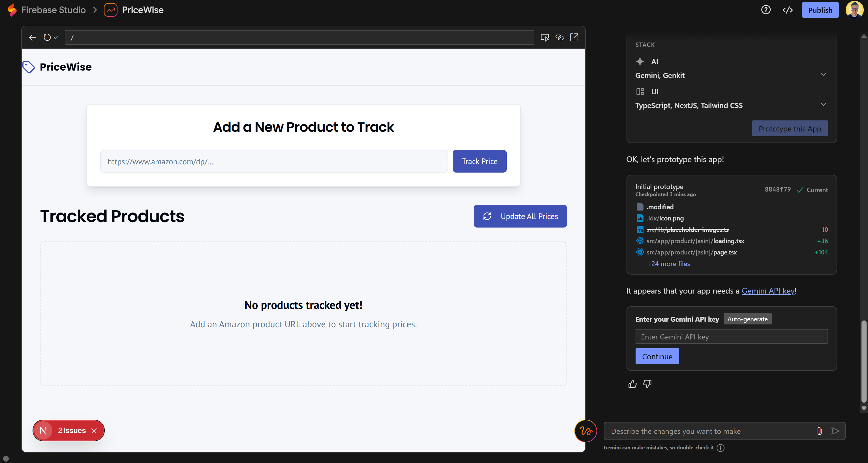This screenshot has height=463, width=868.
Task: Expand the AI Gemini, Genkit stack section
Action: [823, 75]
